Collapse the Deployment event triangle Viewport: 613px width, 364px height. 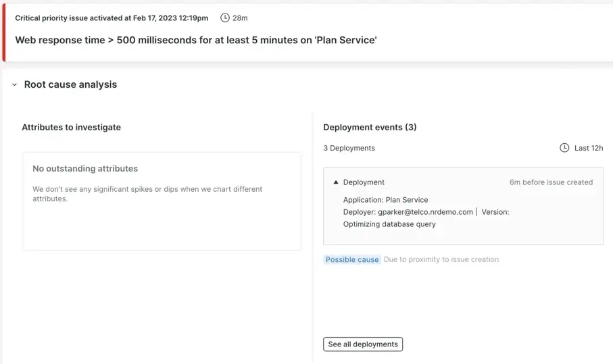336,182
